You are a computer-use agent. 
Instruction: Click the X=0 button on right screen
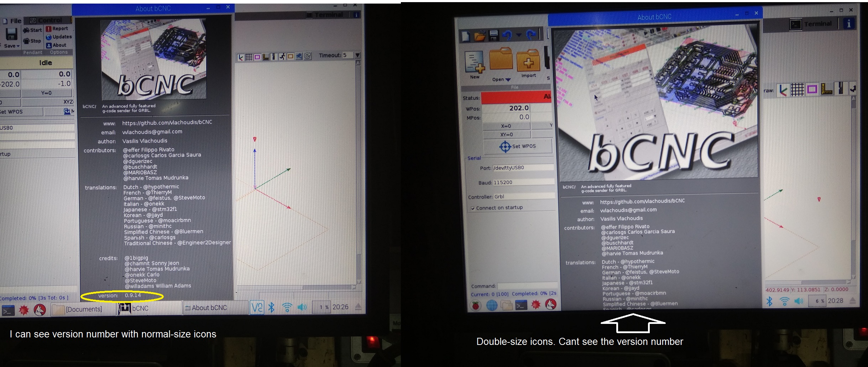tap(506, 126)
